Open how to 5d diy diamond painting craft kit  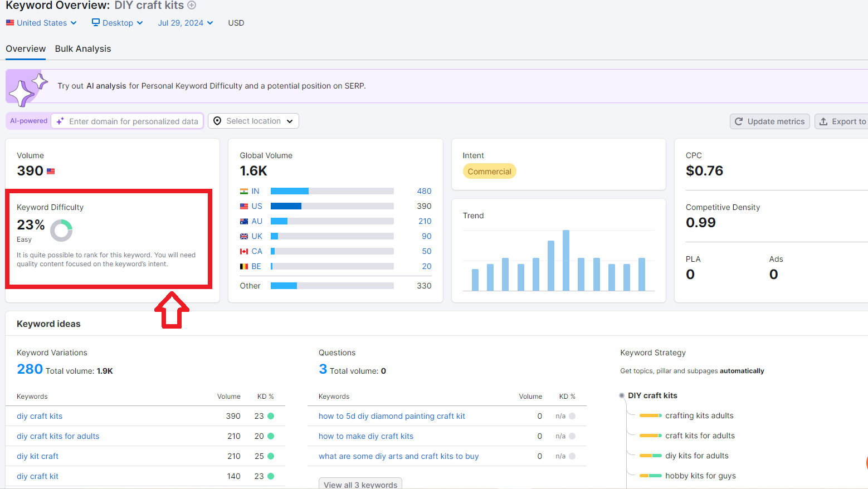pos(392,416)
